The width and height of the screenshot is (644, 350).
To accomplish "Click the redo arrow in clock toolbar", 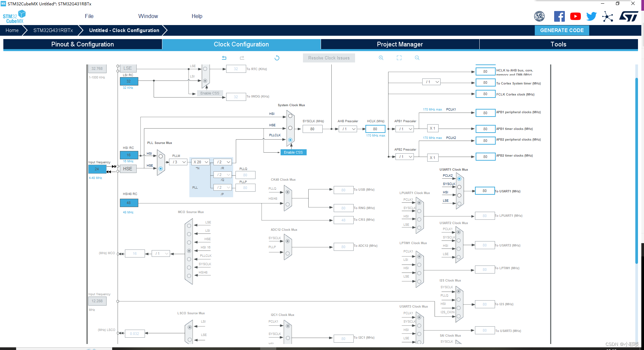I will [x=242, y=58].
